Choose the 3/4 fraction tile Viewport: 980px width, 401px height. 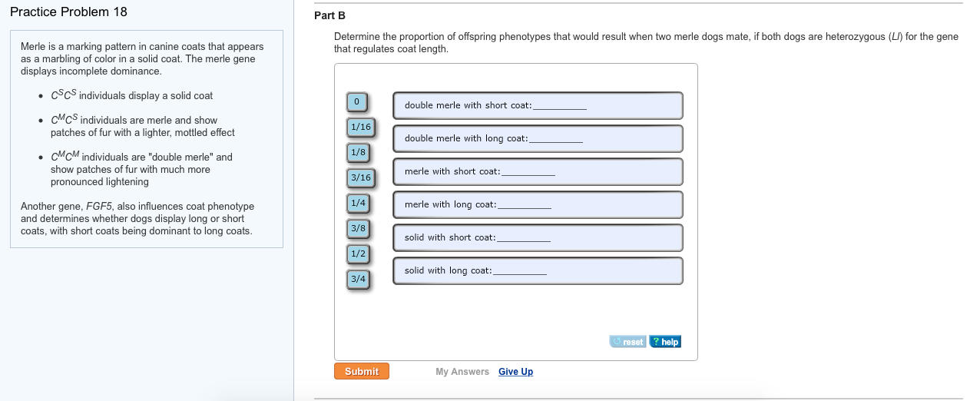point(358,279)
